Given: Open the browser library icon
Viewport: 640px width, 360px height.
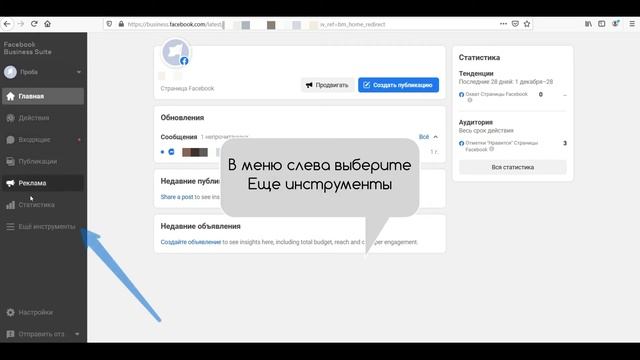Looking at the screenshot, I should (588, 24).
